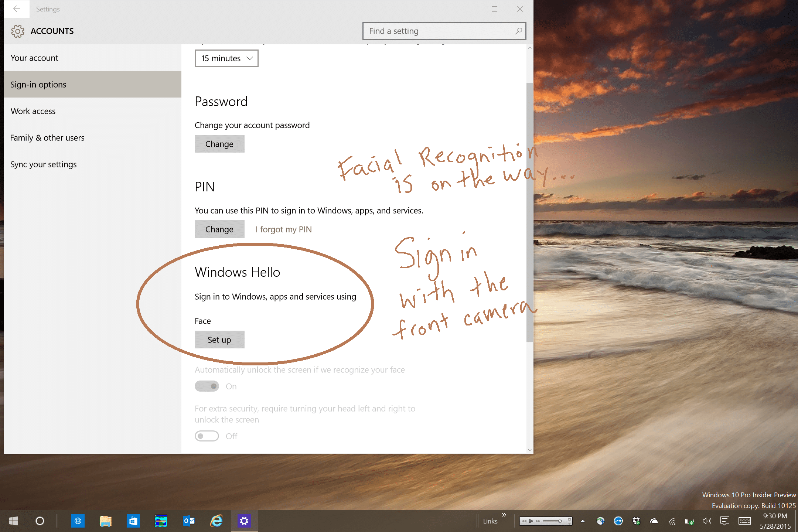Open Family & other users
This screenshot has width=798, height=532.
pos(92,138)
